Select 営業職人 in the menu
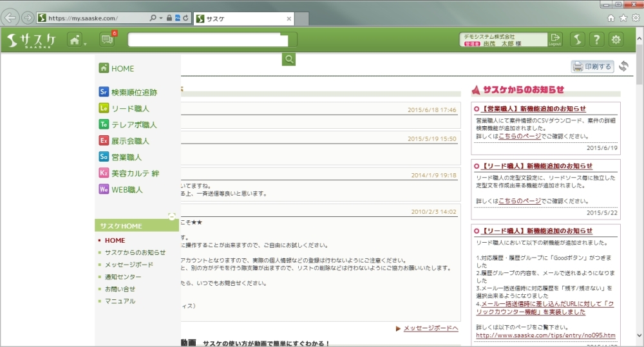 [x=126, y=157]
